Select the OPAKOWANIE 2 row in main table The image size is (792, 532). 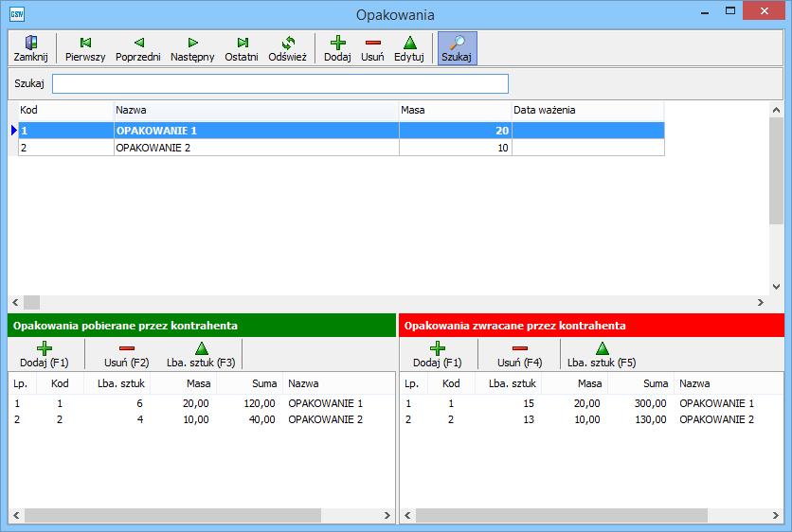341,148
